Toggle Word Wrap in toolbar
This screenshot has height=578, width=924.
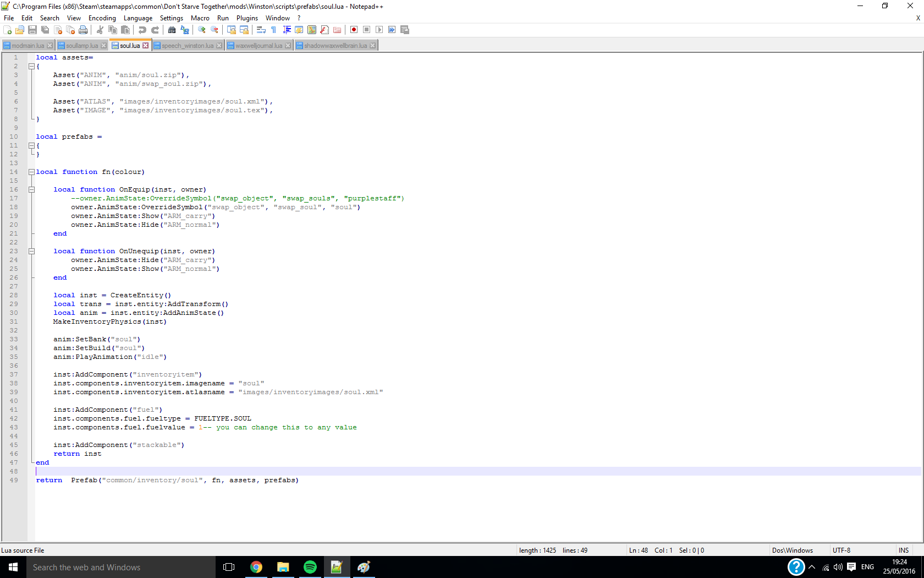pyautogui.click(x=261, y=30)
